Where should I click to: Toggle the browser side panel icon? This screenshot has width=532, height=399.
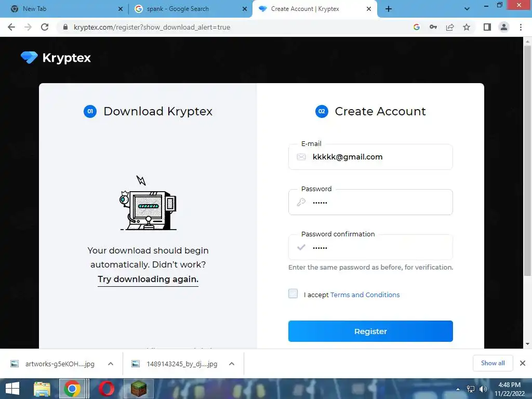(x=487, y=27)
